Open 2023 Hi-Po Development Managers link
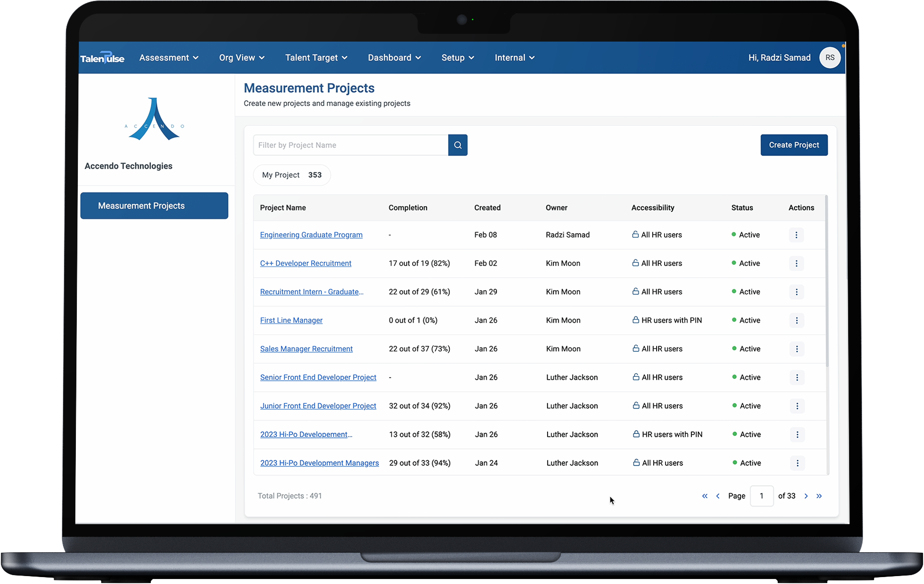Image resolution: width=924 pixels, height=584 pixels. tap(319, 463)
